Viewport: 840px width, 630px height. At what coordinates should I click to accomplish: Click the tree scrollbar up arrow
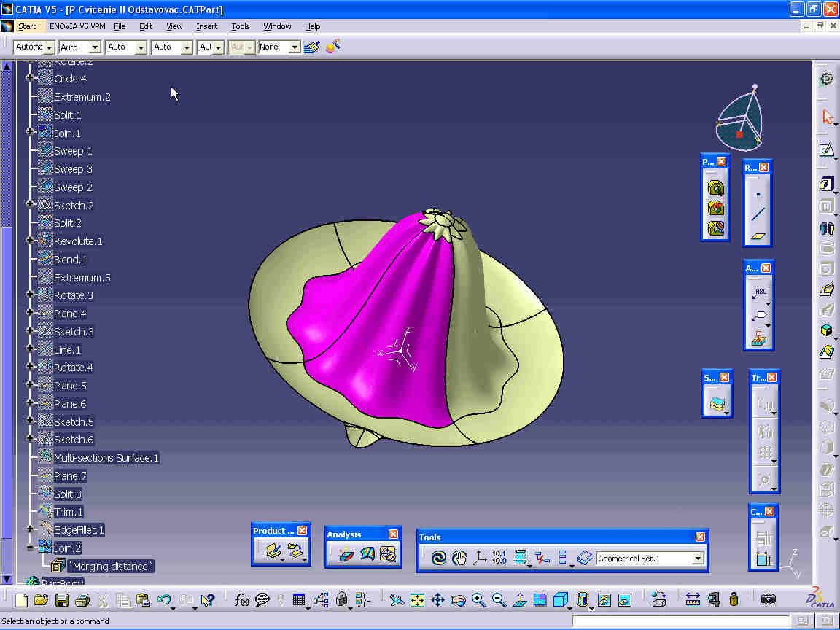(7, 66)
